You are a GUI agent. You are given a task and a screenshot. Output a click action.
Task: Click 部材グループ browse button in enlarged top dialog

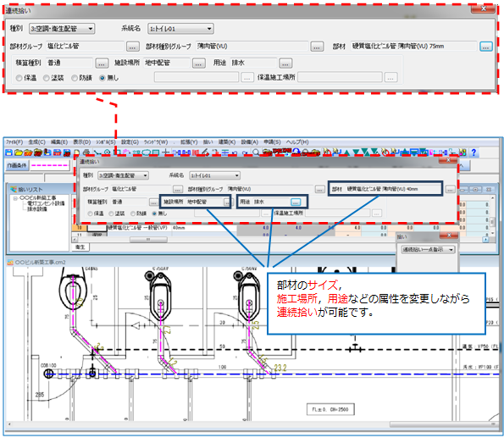coord(132,47)
